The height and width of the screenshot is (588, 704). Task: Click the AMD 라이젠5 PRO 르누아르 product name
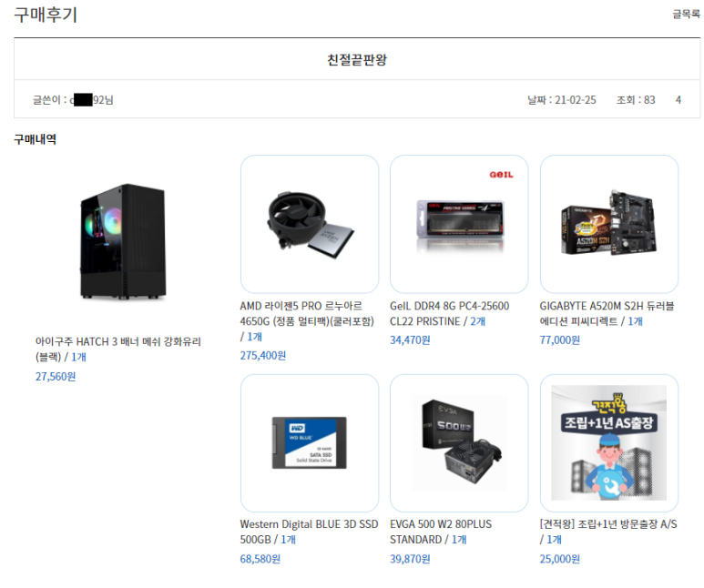click(x=307, y=321)
